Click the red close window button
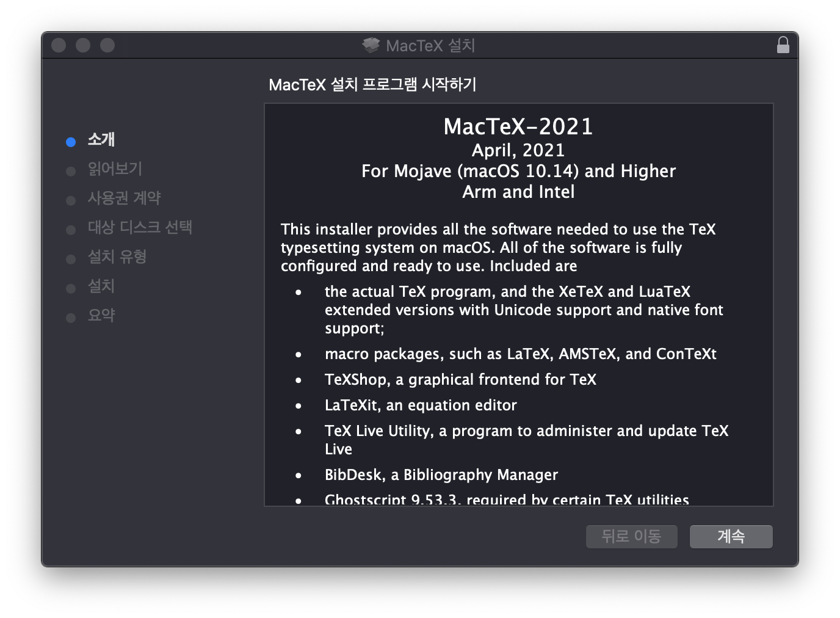This screenshot has height=618, width=840. (59, 45)
